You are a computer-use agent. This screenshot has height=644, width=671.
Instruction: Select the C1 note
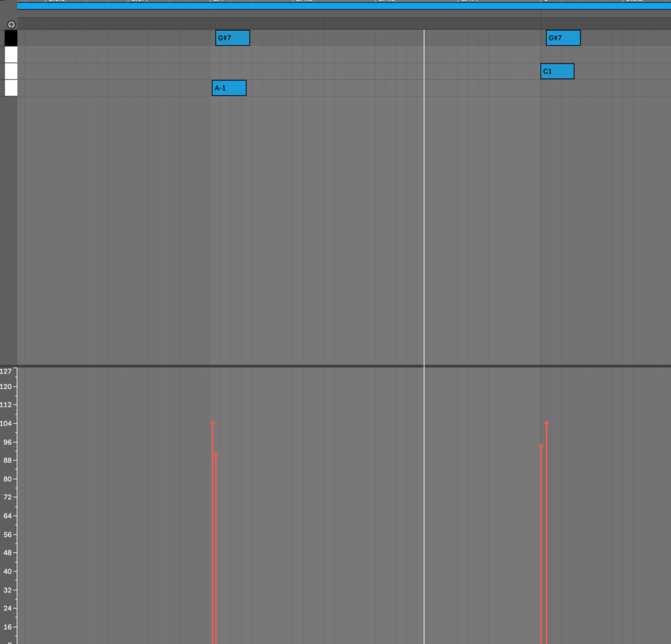click(557, 71)
